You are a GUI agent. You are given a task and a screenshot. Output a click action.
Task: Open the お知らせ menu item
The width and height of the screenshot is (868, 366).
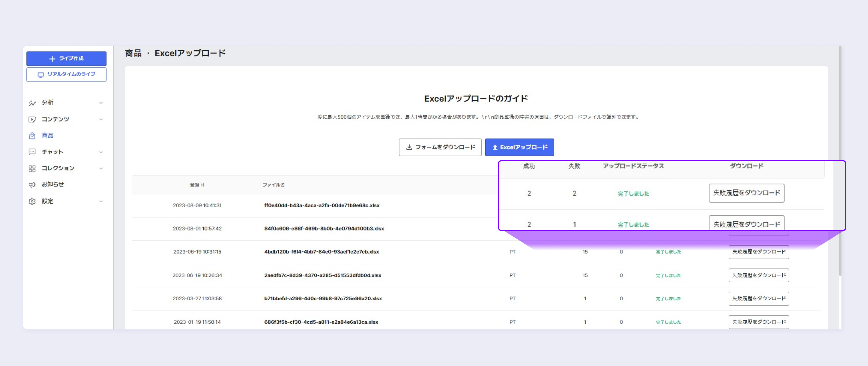53,184
